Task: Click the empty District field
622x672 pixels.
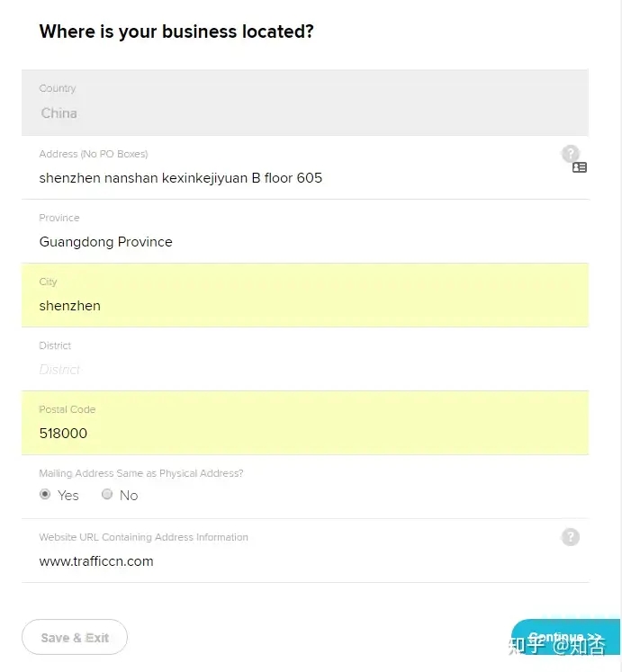Action: 270,370
